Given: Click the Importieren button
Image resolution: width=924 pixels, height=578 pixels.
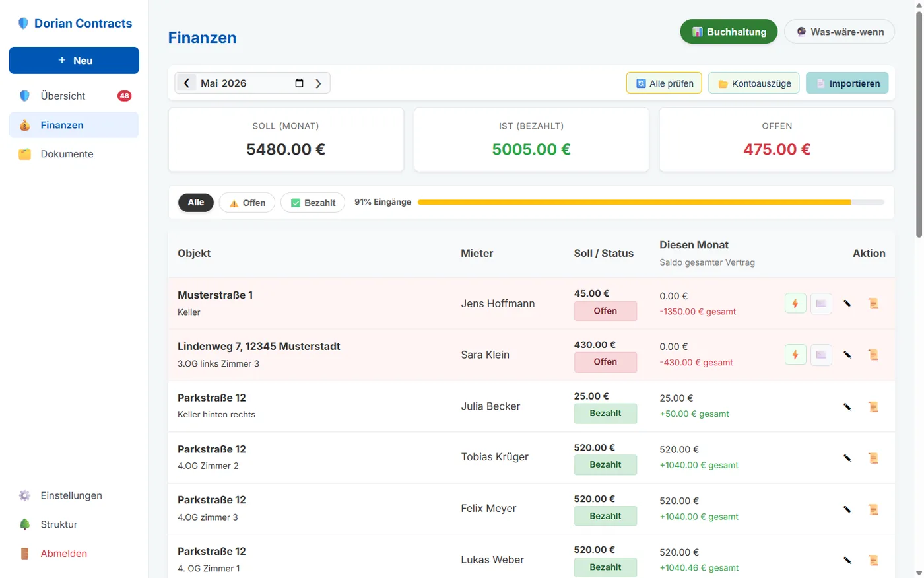Looking at the screenshot, I should (x=847, y=83).
